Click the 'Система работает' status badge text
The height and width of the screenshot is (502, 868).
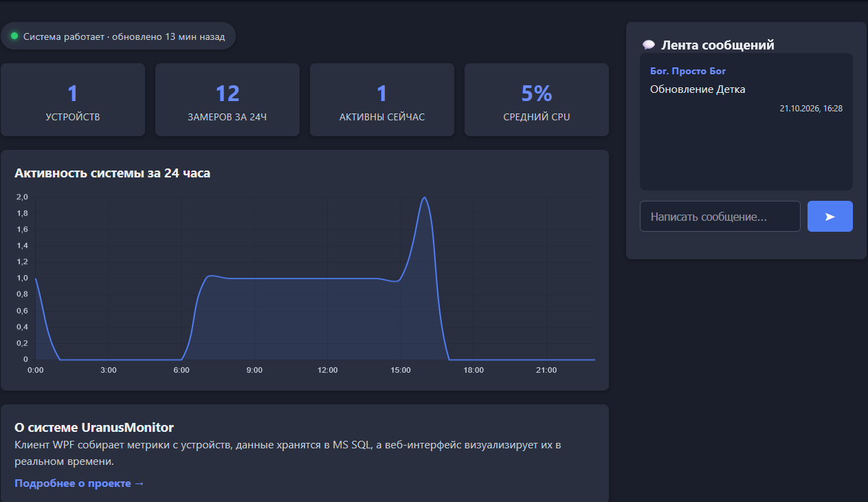(124, 36)
